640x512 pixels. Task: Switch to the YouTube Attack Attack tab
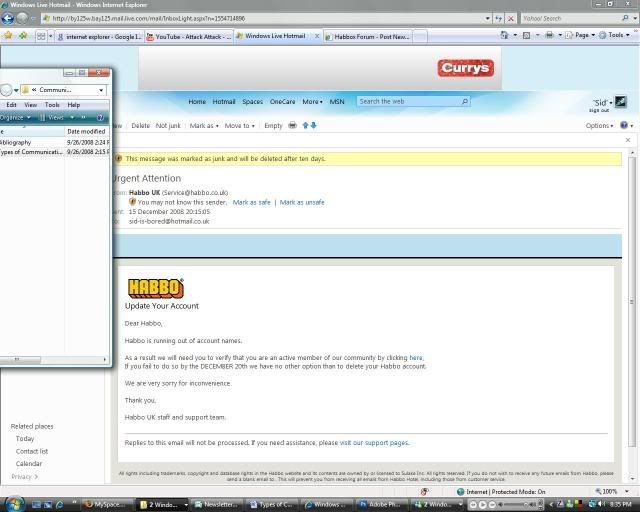tap(192, 36)
